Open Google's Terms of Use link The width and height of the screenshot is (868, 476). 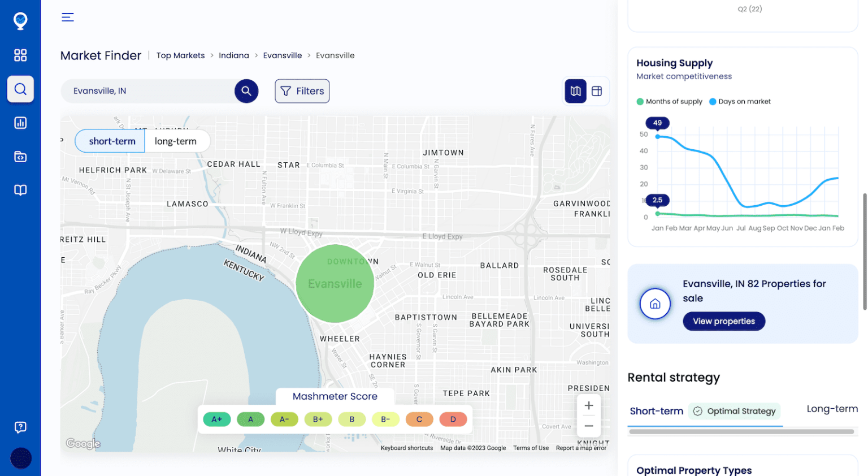click(x=531, y=448)
